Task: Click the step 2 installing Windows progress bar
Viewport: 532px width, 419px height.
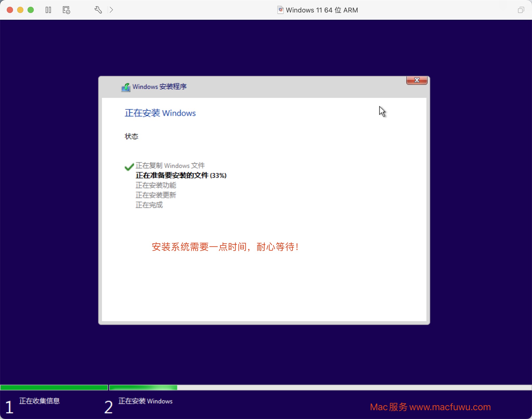Action: 321,388
